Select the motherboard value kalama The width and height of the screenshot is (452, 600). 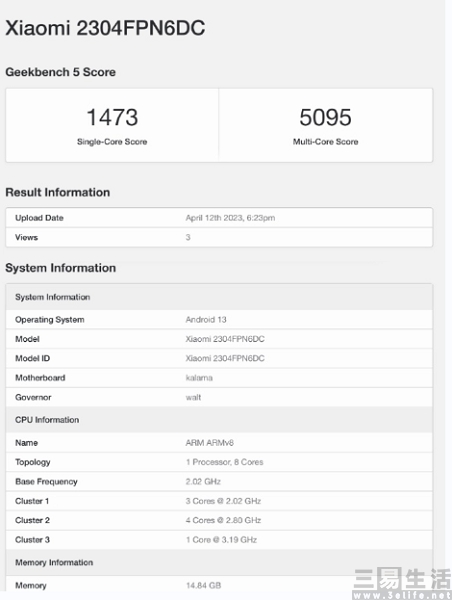point(199,378)
